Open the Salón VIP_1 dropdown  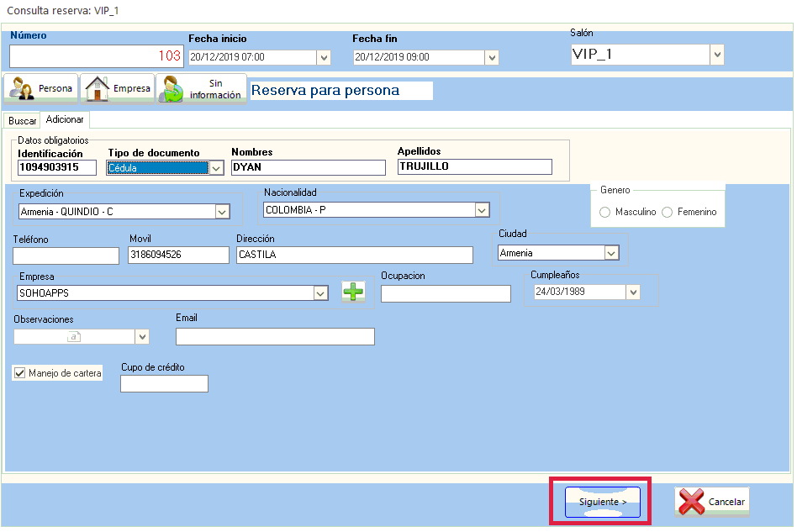716,55
